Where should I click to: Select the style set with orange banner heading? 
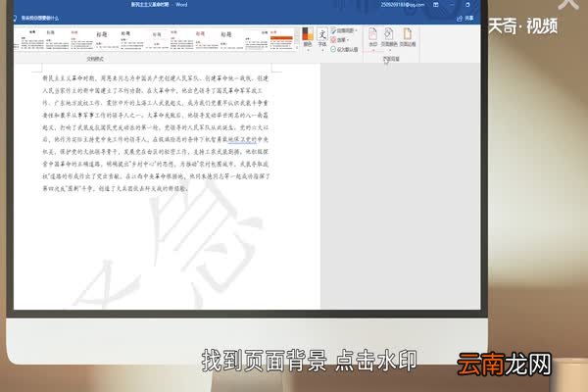click(x=281, y=39)
